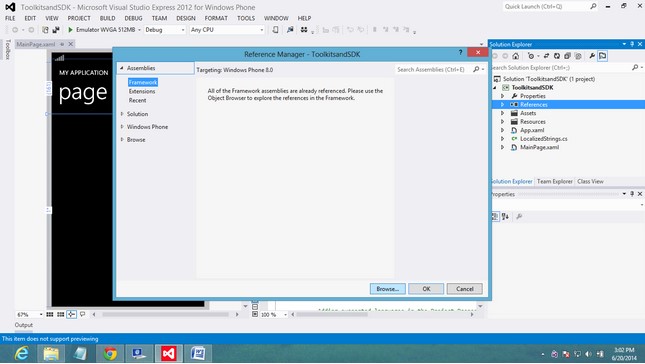The image size is (645, 364).
Task: Expand the Solution section in Reference Manager
Action: (x=122, y=114)
